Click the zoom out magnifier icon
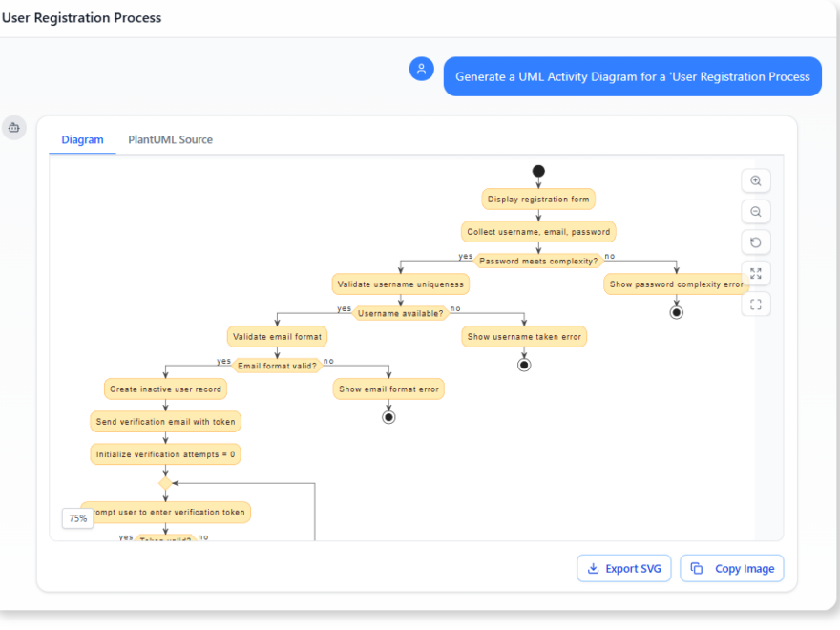The image size is (840, 630). click(x=755, y=211)
